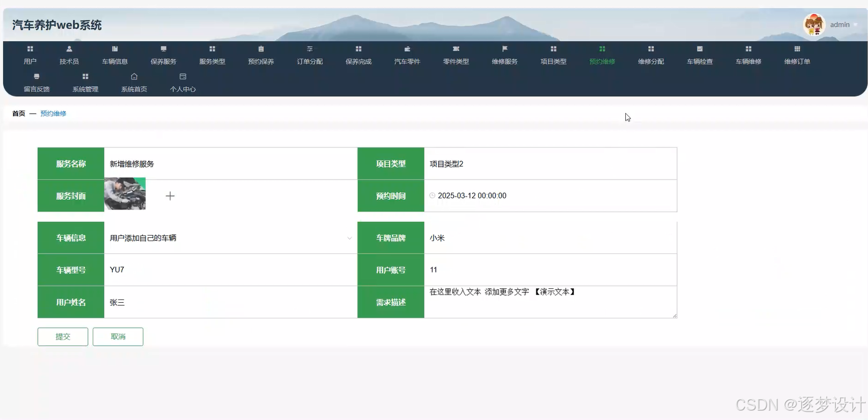Focus the 用户账号 input field
The image size is (868, 420).
(x=550, y=270)
